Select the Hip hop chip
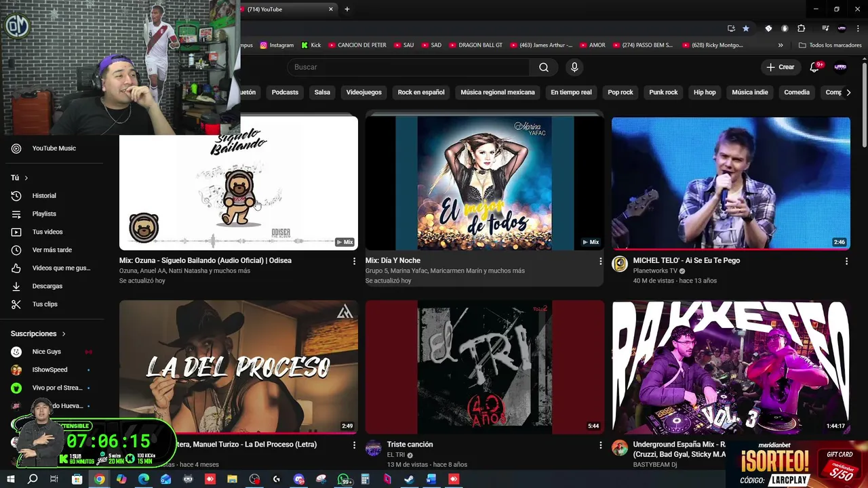Screen dimensions: 868x488 pyautogui.click(x=705, y=92)
